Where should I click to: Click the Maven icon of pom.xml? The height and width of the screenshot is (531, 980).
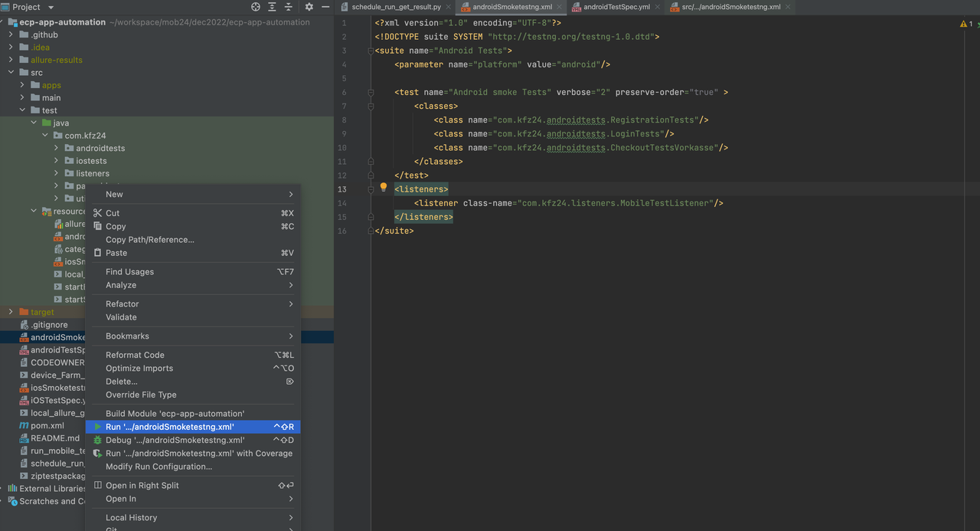point(24,426)
